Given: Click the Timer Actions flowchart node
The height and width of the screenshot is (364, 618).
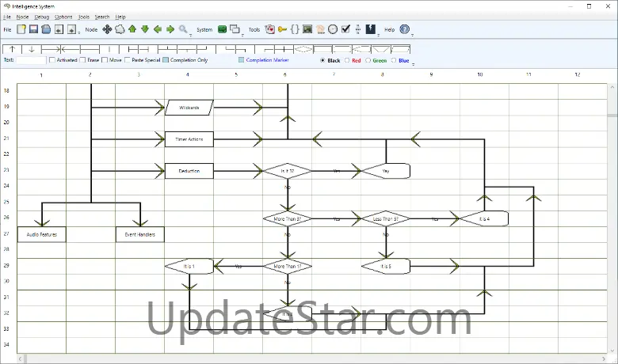Looking at the screenshot, I should (x=189, y=139).
